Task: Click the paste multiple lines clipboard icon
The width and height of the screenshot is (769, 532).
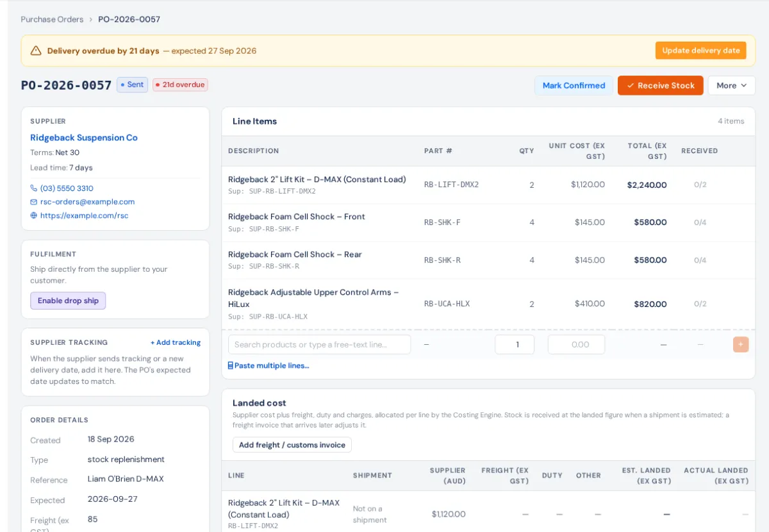Action: pyautogui.click(x=231, y=365)
